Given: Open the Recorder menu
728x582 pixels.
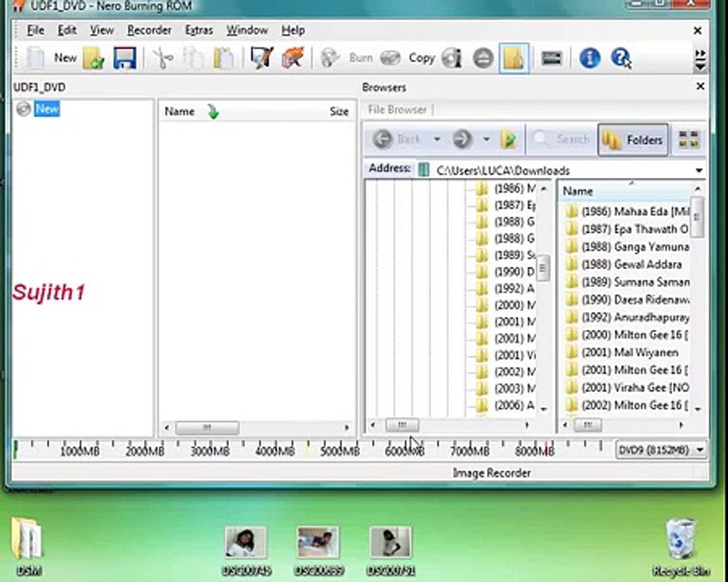Looking at the screenshot, I should (149, 31).
